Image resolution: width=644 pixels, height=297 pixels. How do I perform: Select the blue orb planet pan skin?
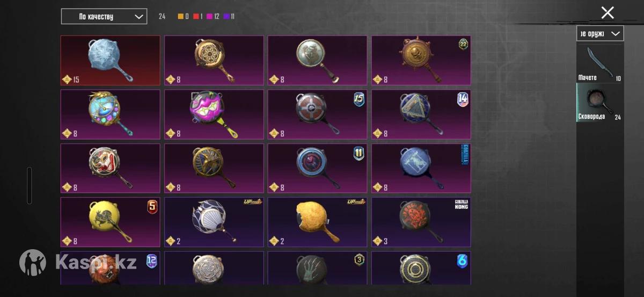pos(110,114)
